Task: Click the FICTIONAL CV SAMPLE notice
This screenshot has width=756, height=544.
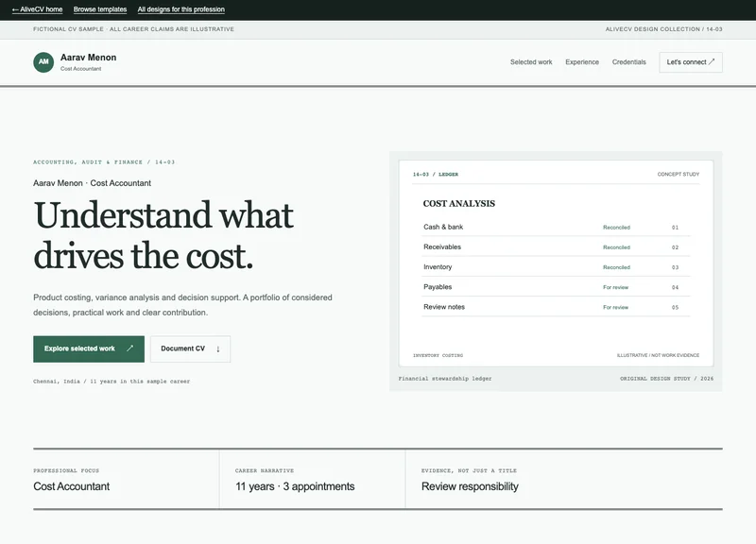Action: point(133,29)
